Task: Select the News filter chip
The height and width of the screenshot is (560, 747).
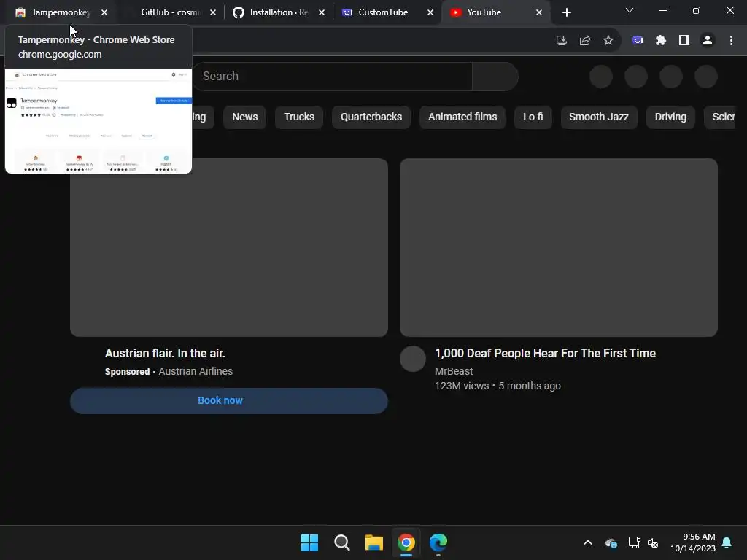Action: (x=245, y=117)
